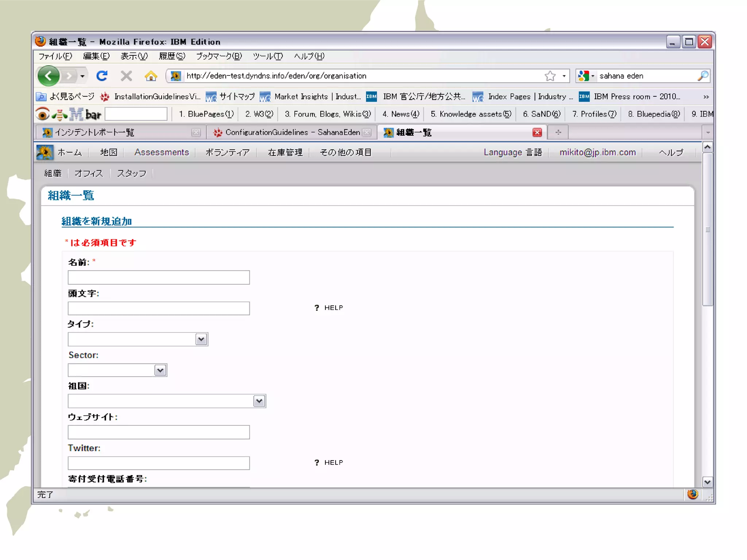Open the オフィス submenu link
The image size is (747, 560).
click(89, 173)
